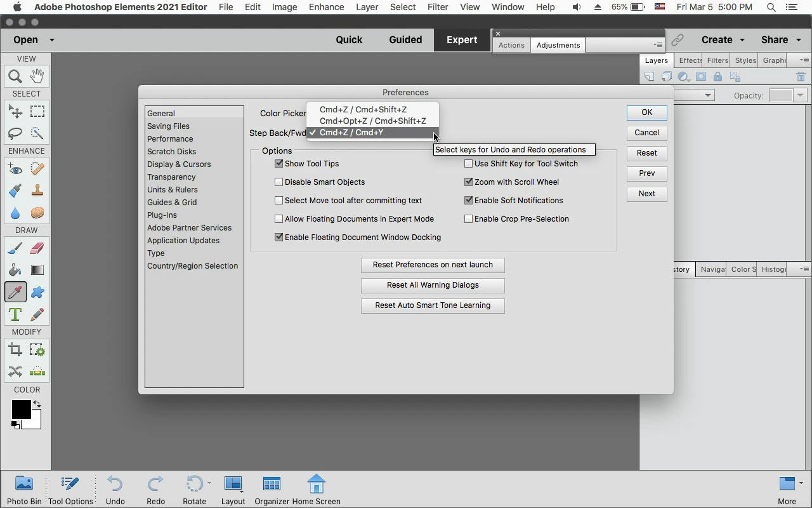Open Tool Options panel
Screen dimensions: 812x508
(x=70, y=490)
